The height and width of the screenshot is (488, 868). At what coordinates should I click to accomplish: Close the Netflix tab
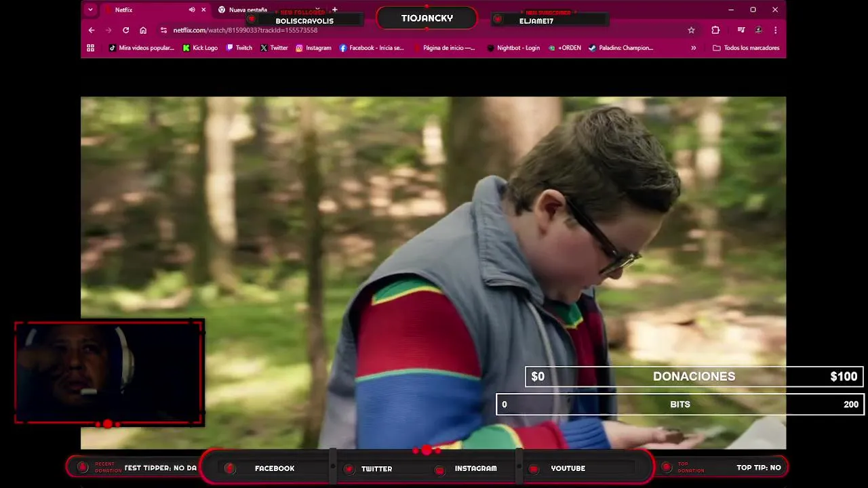tap(203, 9)
